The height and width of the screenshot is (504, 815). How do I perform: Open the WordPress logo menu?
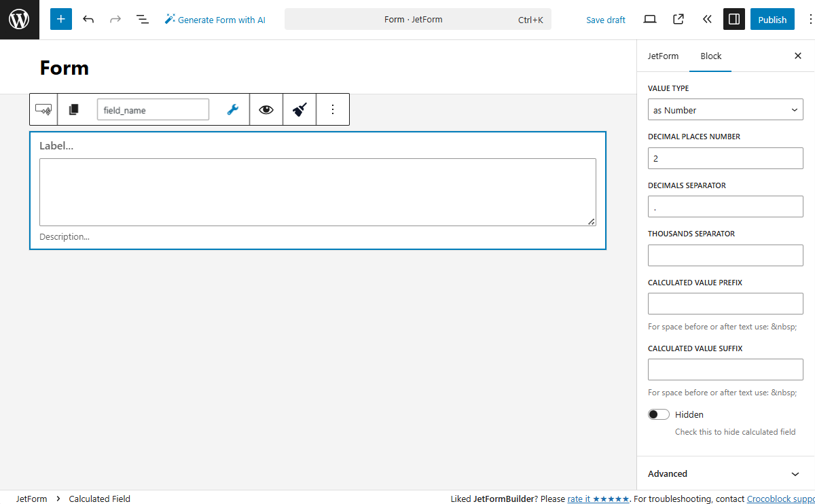20,20
